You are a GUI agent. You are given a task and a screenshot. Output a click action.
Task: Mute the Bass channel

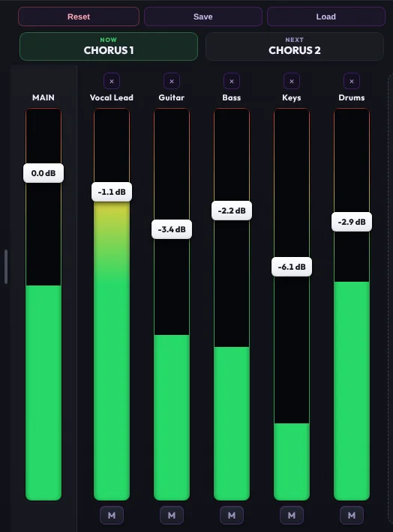coord(232,516)
